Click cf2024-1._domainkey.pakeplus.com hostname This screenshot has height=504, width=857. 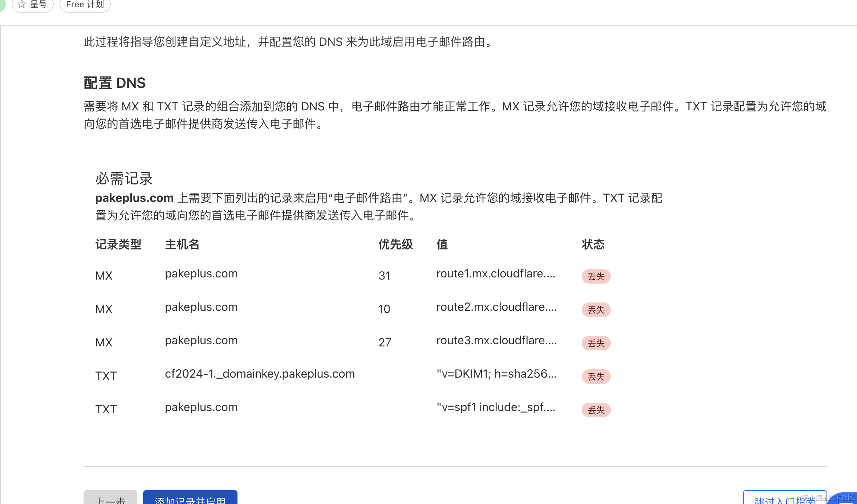point(260,374)
